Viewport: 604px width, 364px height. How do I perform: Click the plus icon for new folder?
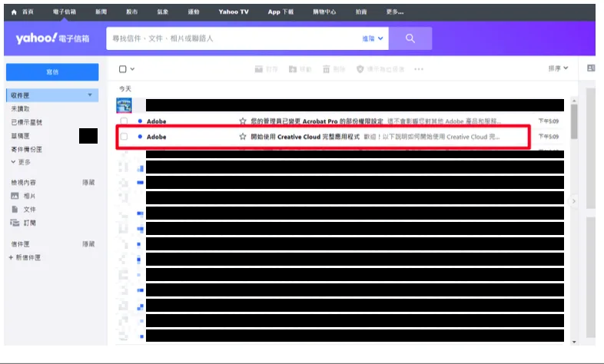pyautogui.click(x=11, y=257)
